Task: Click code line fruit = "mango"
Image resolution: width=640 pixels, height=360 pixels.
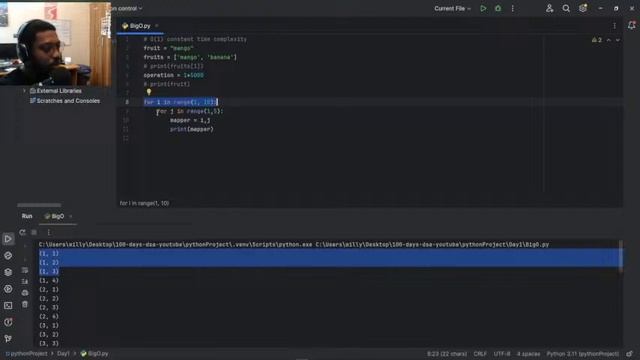Action: [x=168, y=48]
